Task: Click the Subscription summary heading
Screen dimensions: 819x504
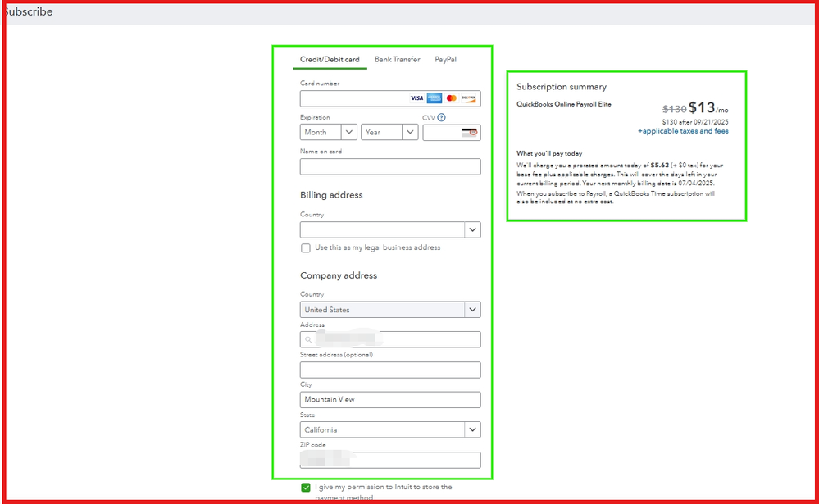Action: click(562, 87)
